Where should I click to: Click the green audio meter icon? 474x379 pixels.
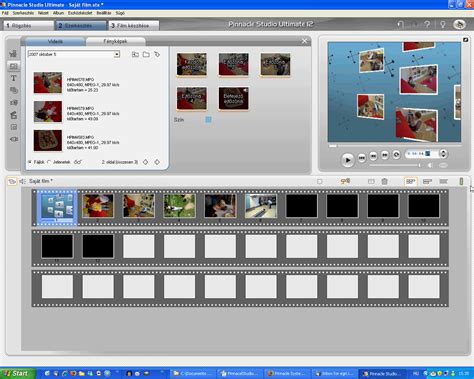[x=461, y=181]
